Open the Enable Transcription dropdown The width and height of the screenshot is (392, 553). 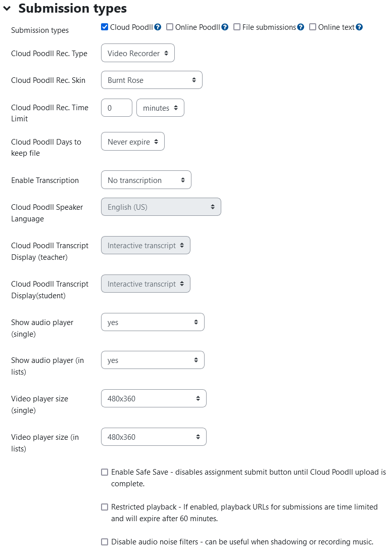click(x=146, y=179)
